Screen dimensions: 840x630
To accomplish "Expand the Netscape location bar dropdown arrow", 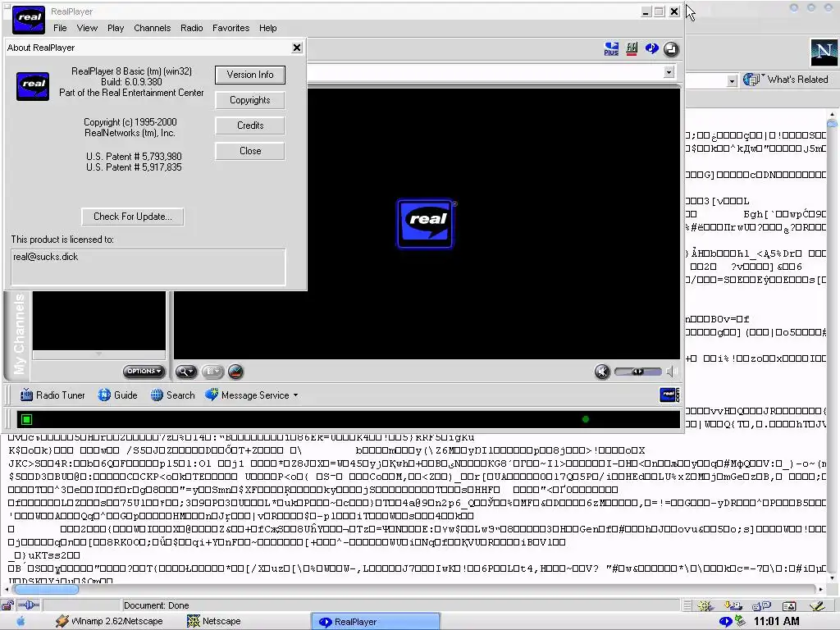I will pyautogui.click(x=732, y=81).
